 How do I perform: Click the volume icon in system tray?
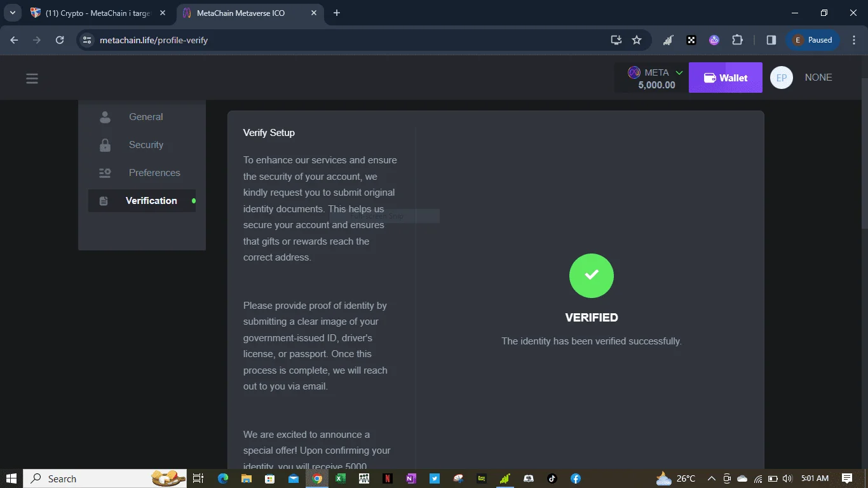point(788,478)
